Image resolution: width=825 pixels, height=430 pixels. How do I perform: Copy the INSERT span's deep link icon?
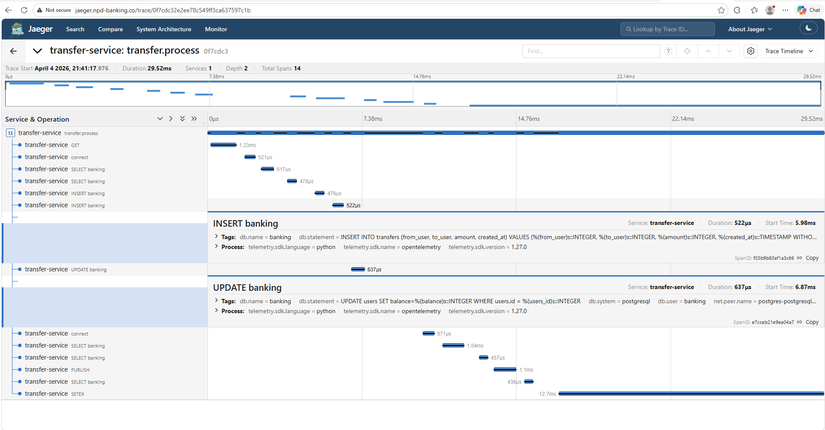click(801, 258)
